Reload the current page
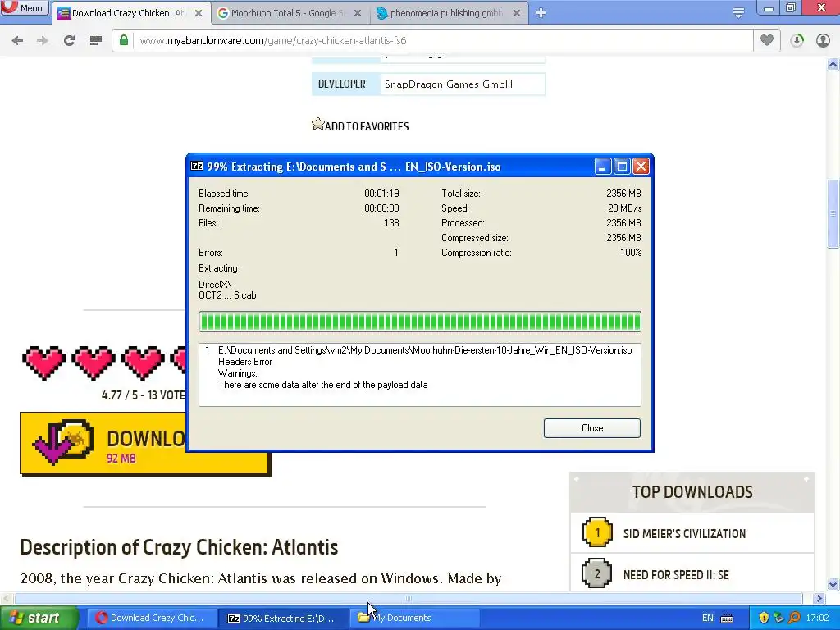This screenshot has width=840, height=630. tap(69, 41)
